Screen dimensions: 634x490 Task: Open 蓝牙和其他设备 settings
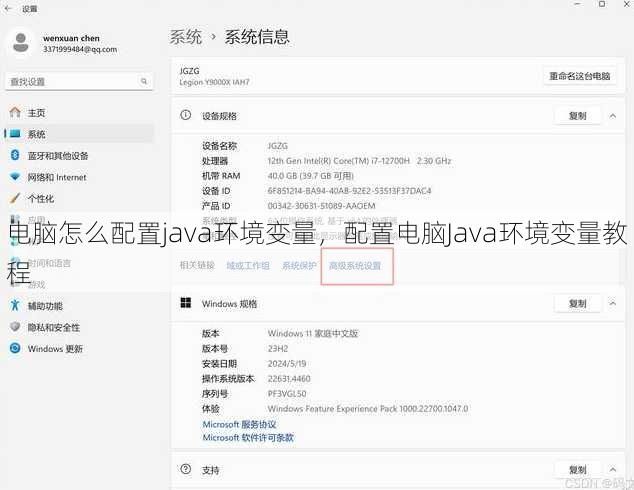(x=79, y=155)
